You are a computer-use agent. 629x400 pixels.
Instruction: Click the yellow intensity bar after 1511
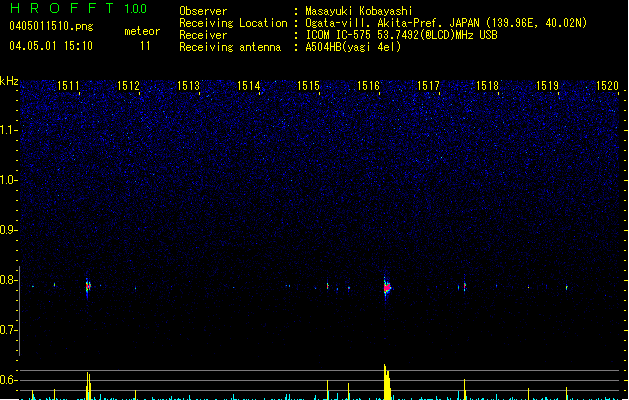(x=88, y=386)
